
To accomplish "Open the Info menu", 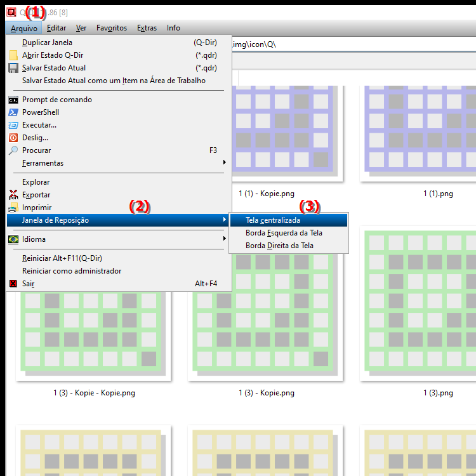I will click(173, 28).
